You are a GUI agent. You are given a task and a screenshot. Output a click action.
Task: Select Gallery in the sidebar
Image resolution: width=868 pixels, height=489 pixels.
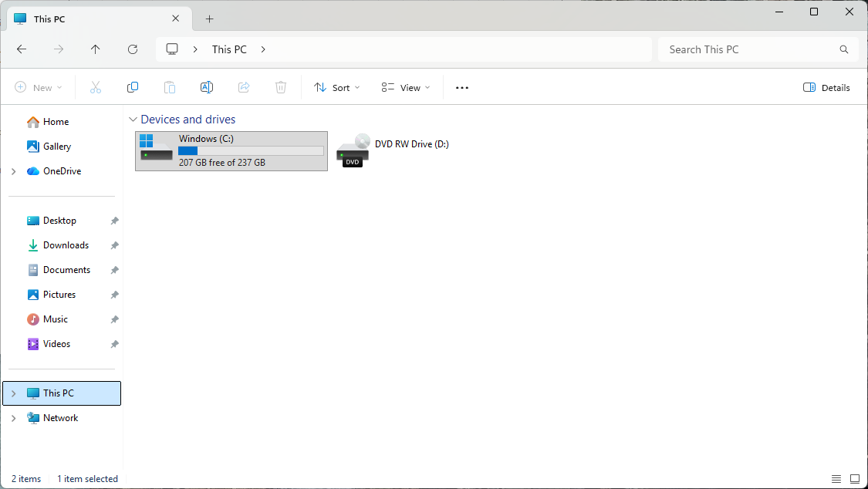coord(57,147)
